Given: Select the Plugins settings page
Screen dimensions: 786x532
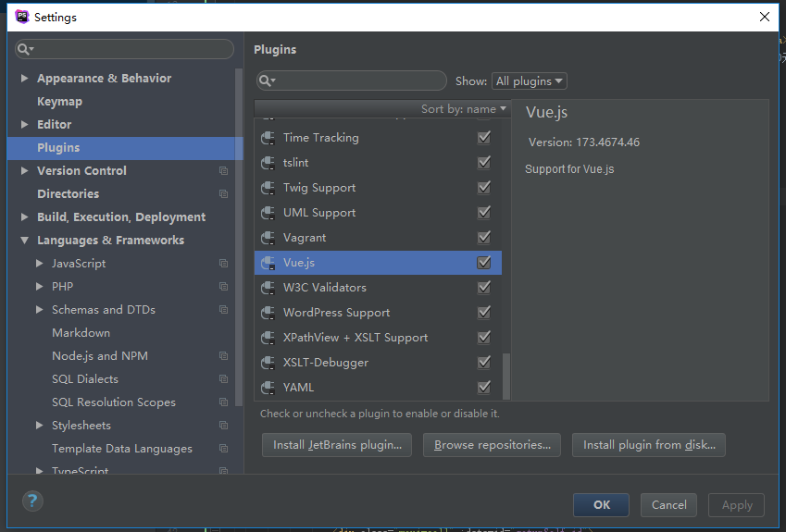Looking at the screenshot, I should [125, 148].
